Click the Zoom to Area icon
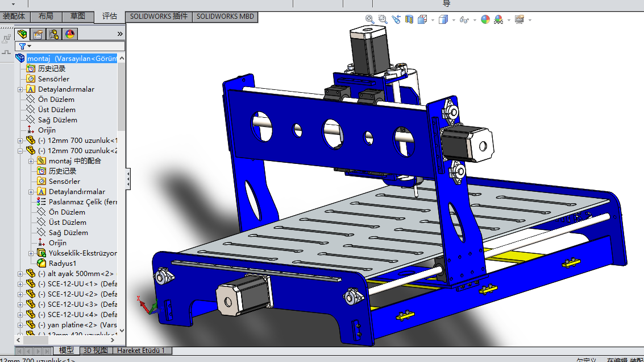Screen dimensions: 644x362 pyautogui.click(x=383, y=19)
